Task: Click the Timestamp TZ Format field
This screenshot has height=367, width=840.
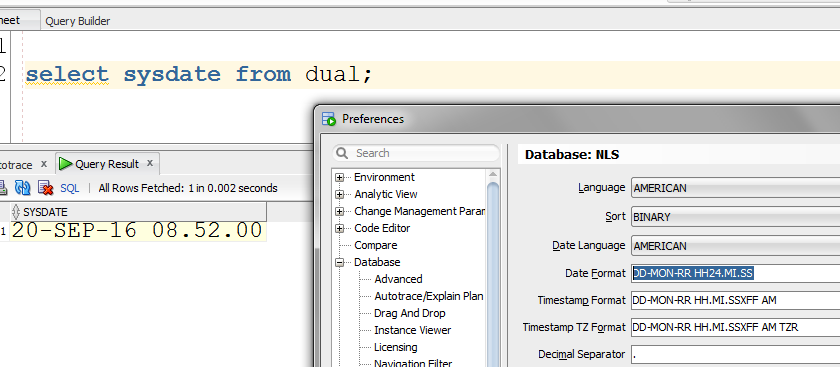Action: (x=736, y=327)
